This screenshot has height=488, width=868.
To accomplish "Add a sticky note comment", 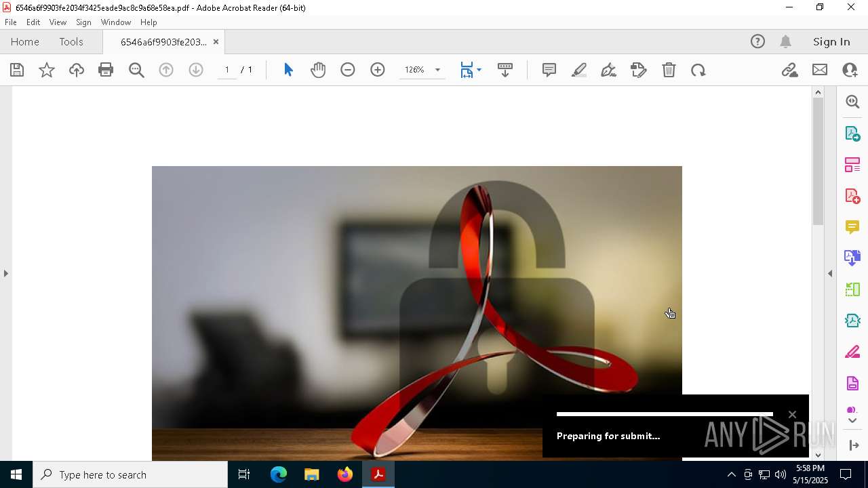I will [549, 70].
